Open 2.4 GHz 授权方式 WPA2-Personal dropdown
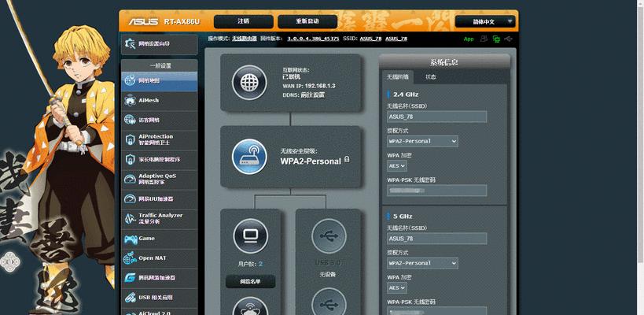Viewport: 644px width, 315px height. pos(422,141)
